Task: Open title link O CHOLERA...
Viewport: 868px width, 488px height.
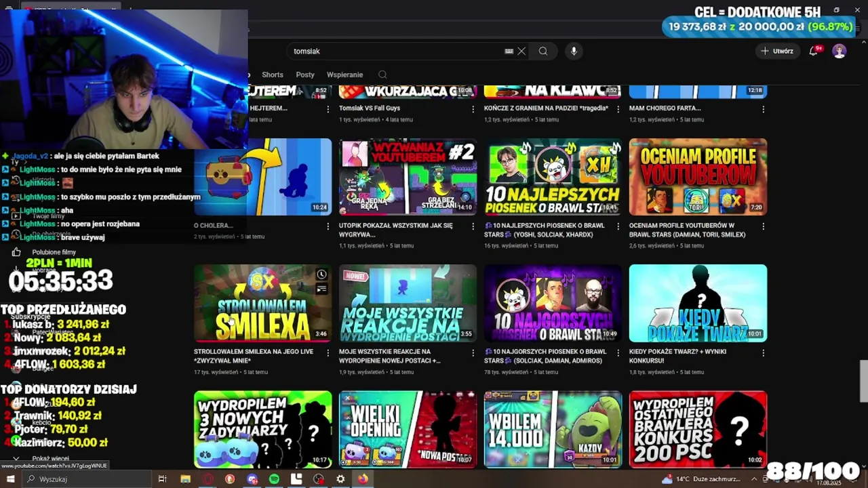Action: pyautogui.click(x=214, y=225)
